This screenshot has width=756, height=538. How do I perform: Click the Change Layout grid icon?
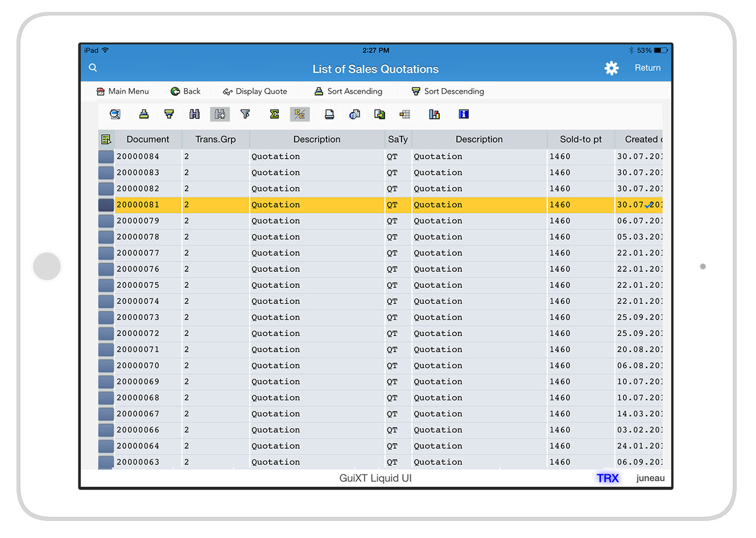pos(405,114)
